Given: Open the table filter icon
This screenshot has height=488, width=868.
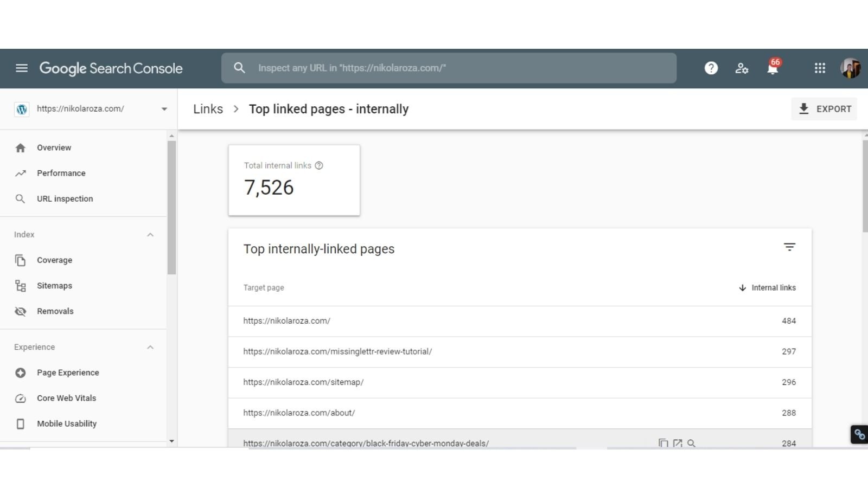Looking at the screenshot, I should (789, 247).
